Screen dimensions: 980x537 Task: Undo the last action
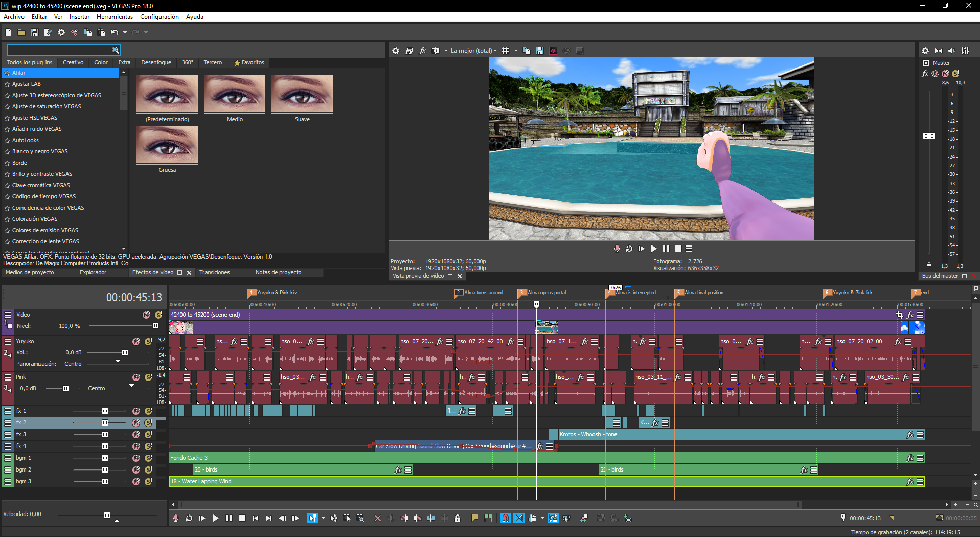coord(115,32)
